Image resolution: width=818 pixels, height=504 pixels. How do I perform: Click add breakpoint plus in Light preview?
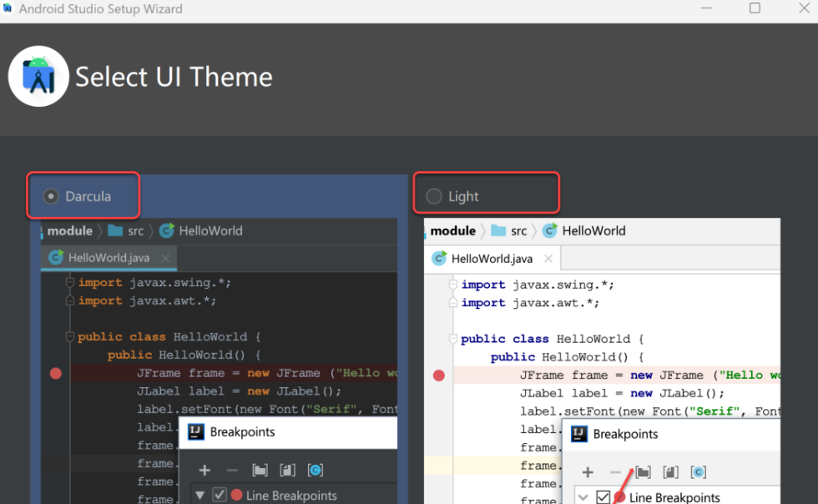pyautogui.click(x=588, y=472)
